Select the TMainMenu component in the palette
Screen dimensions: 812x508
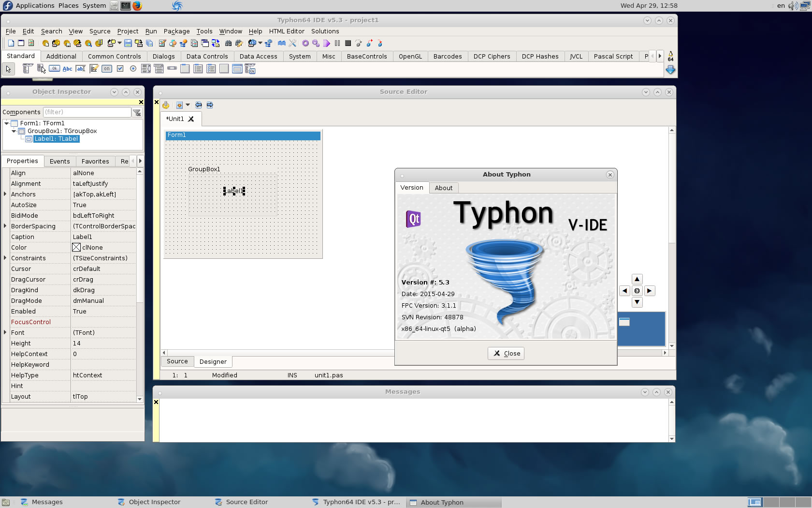click(28, 69)
